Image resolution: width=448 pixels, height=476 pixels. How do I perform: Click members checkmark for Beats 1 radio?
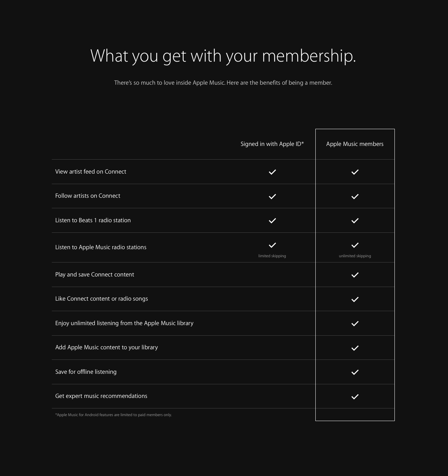355,220
